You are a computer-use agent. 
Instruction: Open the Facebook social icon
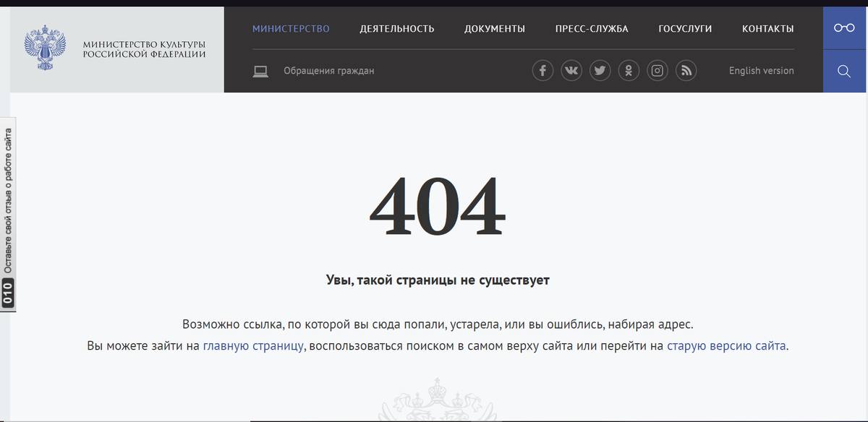click(542, 71)
